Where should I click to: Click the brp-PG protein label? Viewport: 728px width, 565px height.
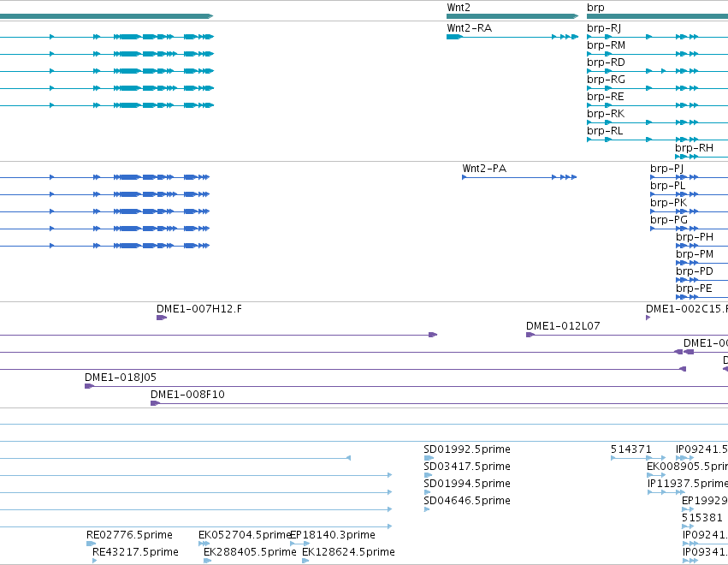coord(669,220)
